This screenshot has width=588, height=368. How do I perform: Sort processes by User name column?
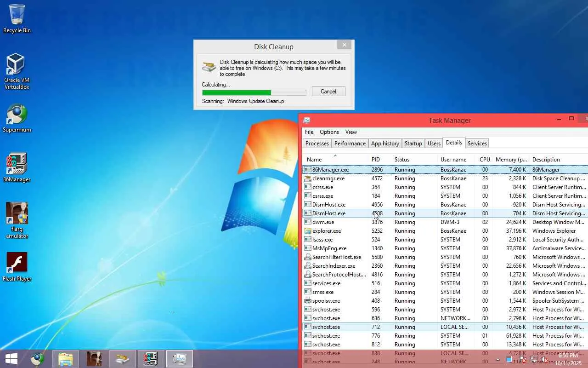456,159
